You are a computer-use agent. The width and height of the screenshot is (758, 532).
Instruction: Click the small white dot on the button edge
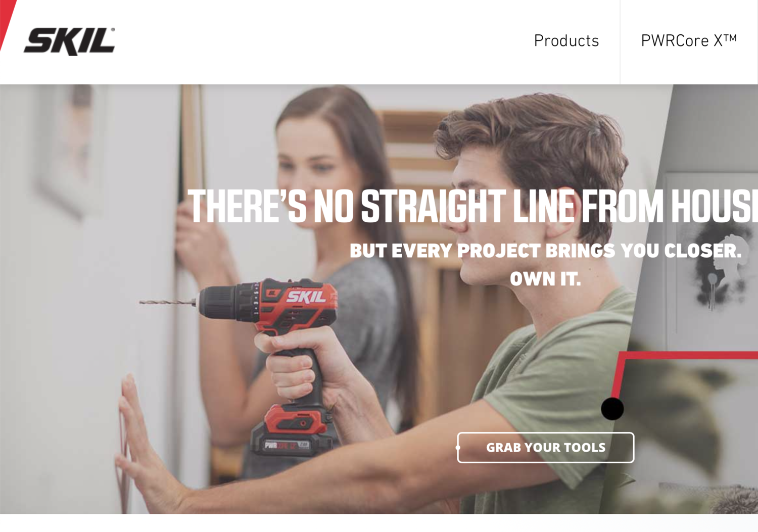(458, 448)
